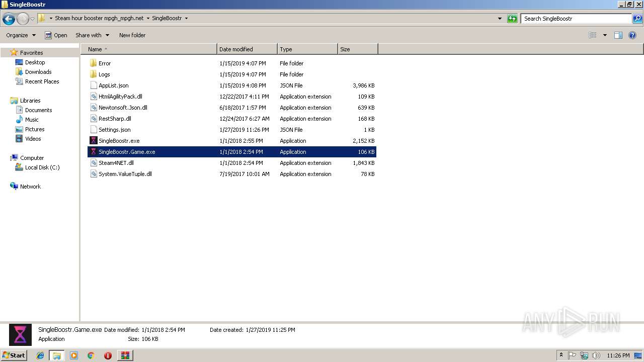Select the System.ValueTuple.dll file icon
This screenshot has height=362, width=644.
click(x=93, y=174)
